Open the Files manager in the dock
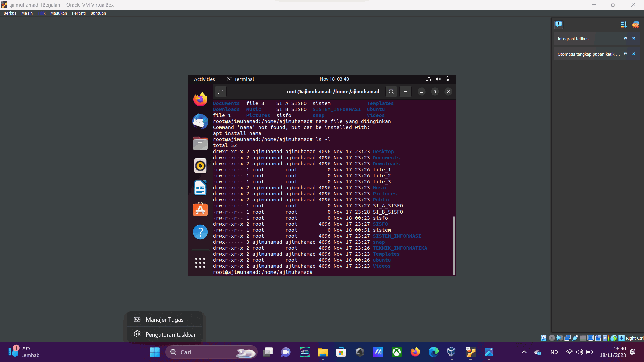Viewport: 644px width, 362px height. tap(200, 143)
